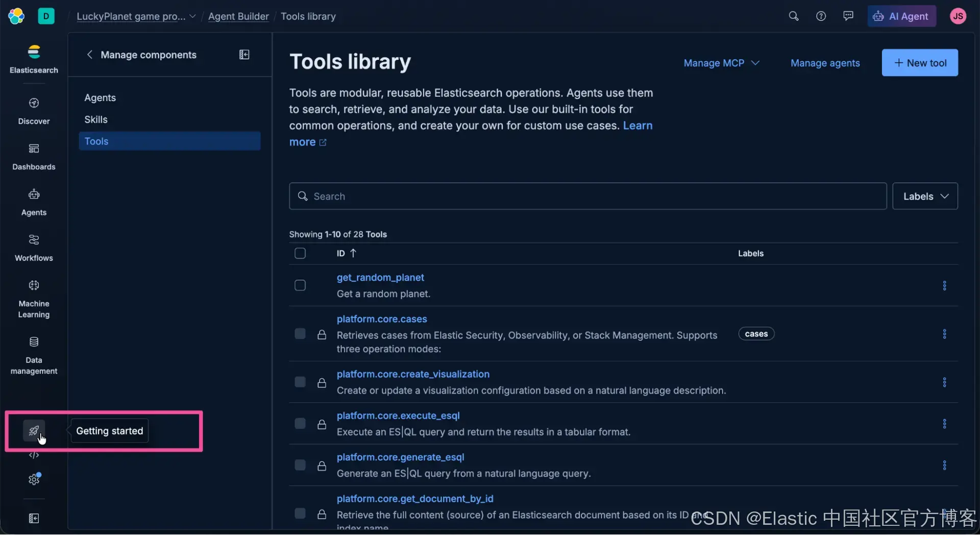Sort tools by the ID column
Screen dimensions: 980x535
click(x=347, y=253)
